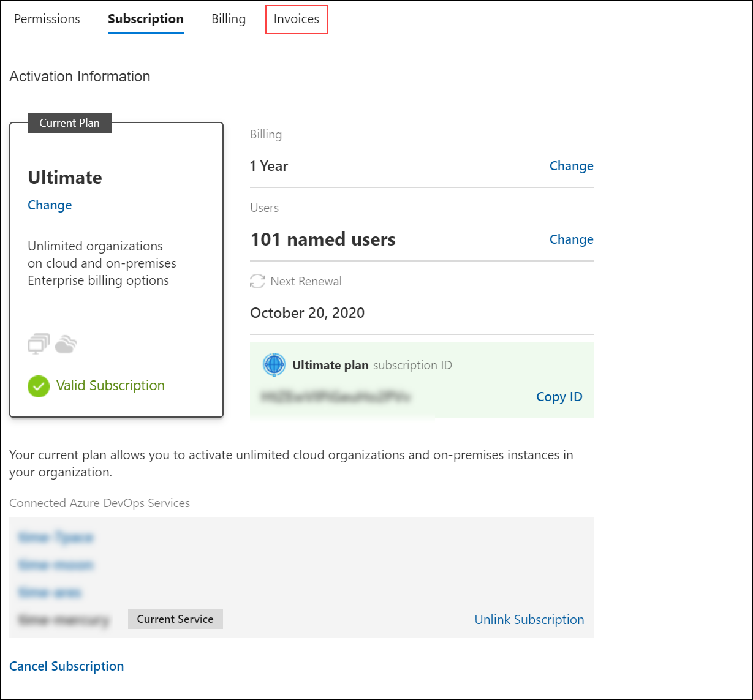
Task: Click Change under the Ultimate plan
Action: (50, 205)
